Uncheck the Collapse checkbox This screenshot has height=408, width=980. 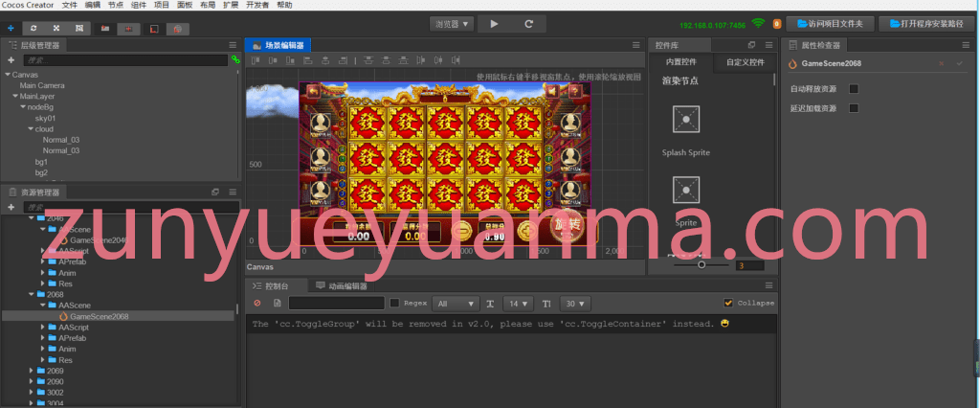coord(728,303)
